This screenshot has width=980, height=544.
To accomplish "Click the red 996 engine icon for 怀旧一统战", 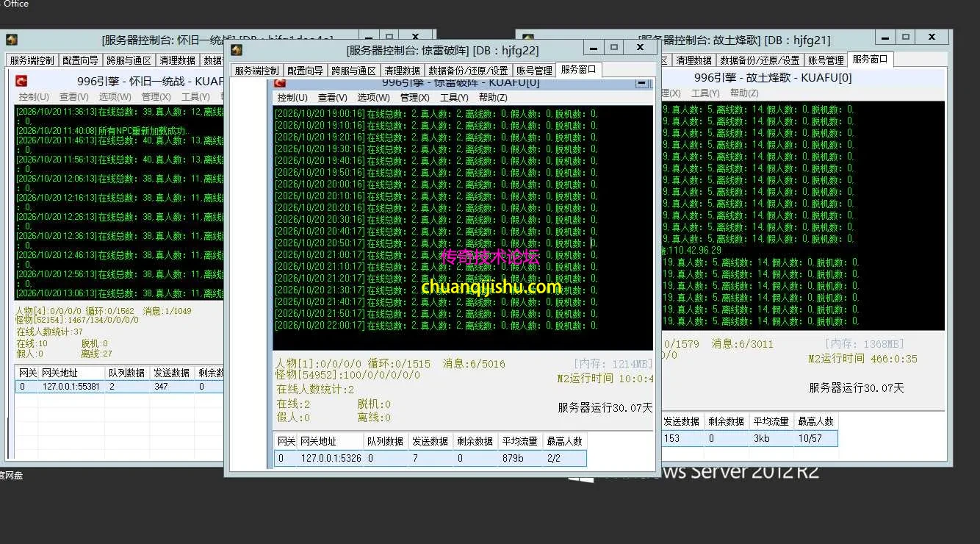I will [22, 82].
